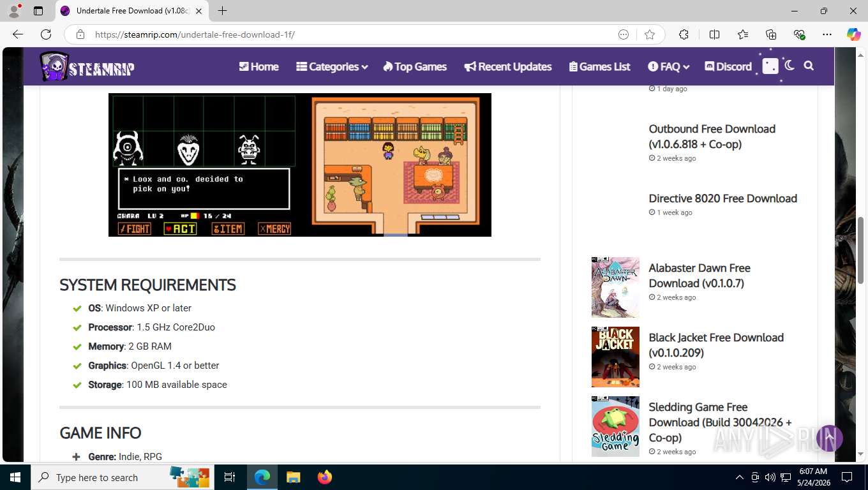Click the Undertale gameplay screenshot
This screenshot has height=490, width=868.
pos(300,165)
